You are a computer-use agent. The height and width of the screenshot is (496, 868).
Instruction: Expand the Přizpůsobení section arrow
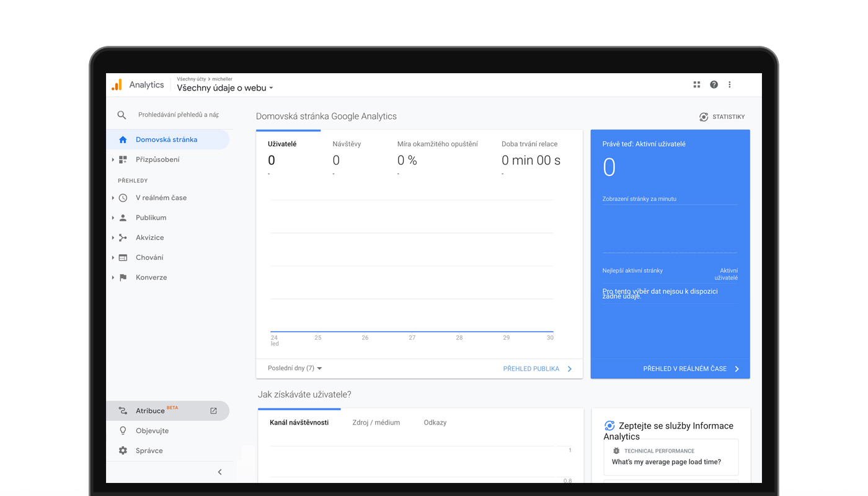point(113,159)
